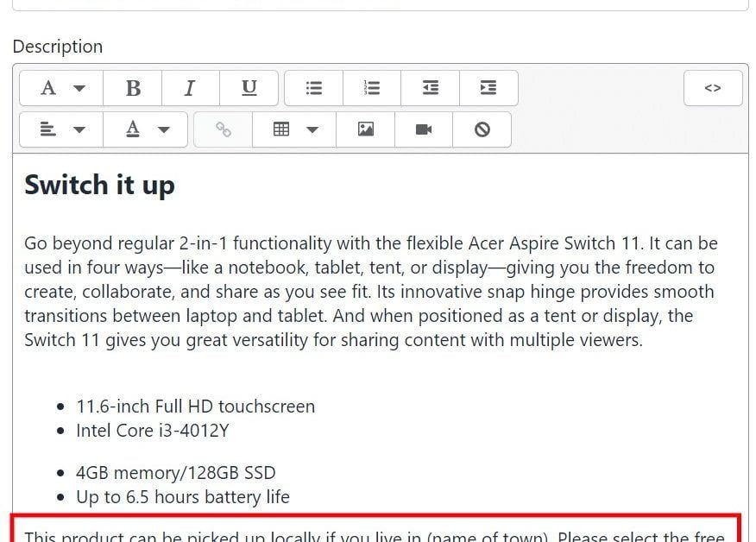Insert an image into the description
The image size is (756, 542).
point(365,129)
